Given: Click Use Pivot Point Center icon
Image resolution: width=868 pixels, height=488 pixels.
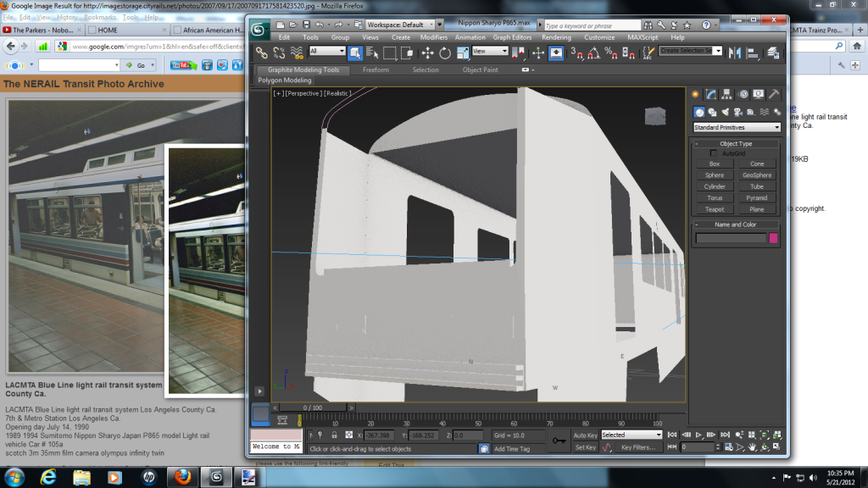Looking at the screenshot, I should tap(519, 53).
